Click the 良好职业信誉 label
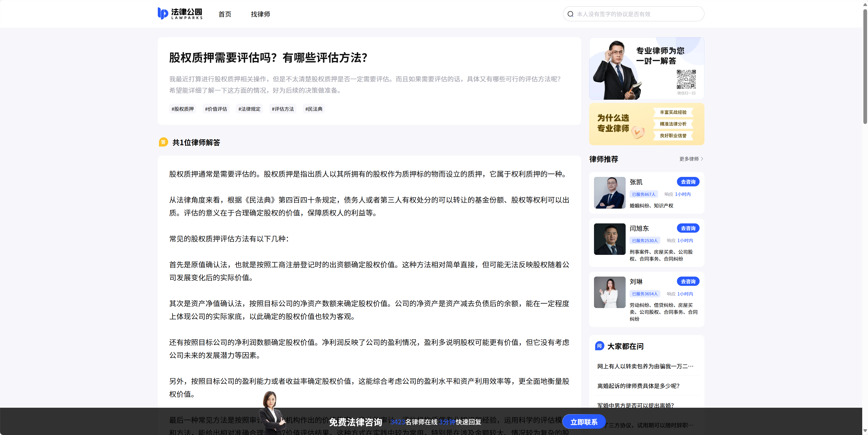The width and height of the screenshot is (868, 435). [673, 136]
